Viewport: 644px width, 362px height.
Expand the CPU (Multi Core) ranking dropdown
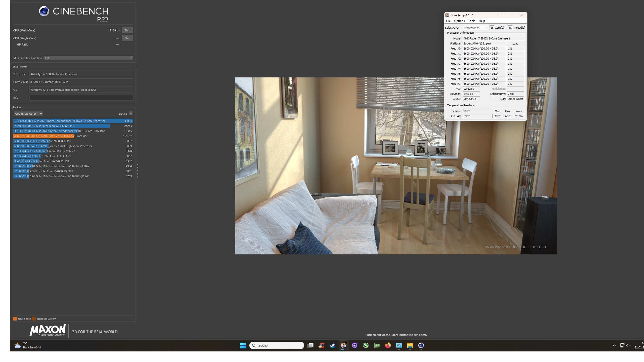(x=28, y=114)
